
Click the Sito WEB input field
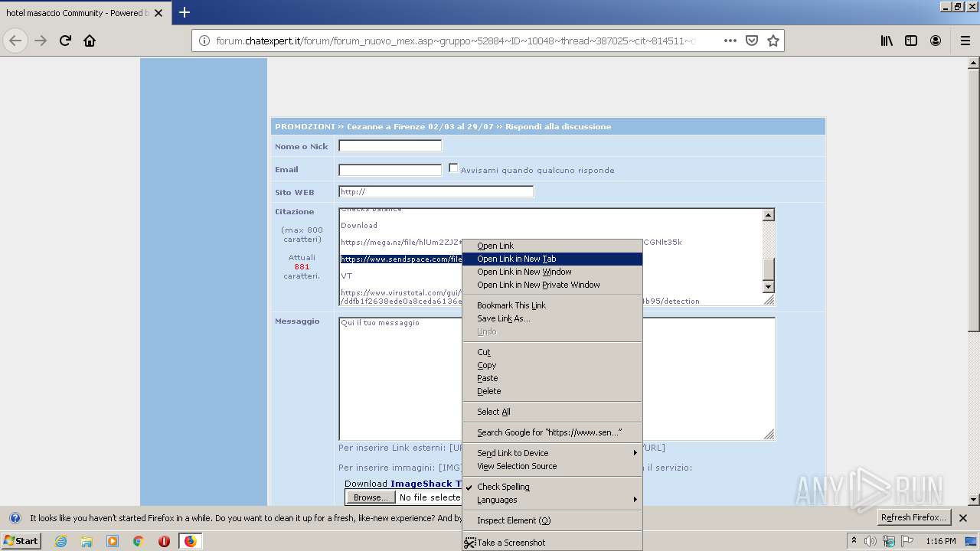pyautogui.click(x=436, y=191)
